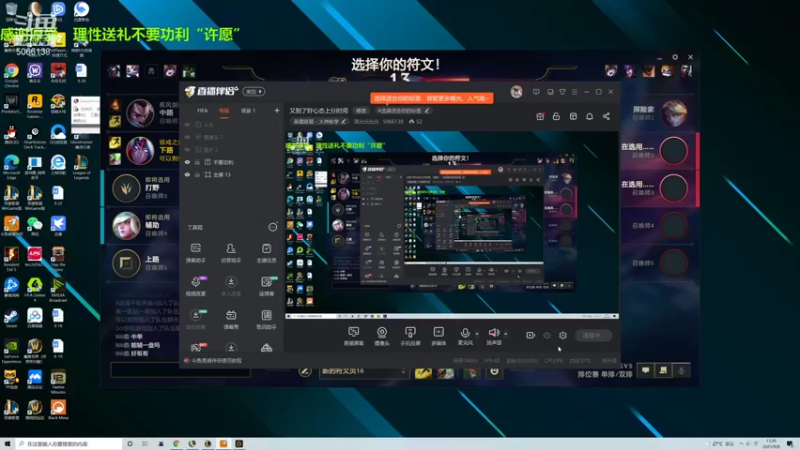800x450 pixels.
Task: Open the 弹幕助手 tool in the toolbox
Action: (195, 253)
